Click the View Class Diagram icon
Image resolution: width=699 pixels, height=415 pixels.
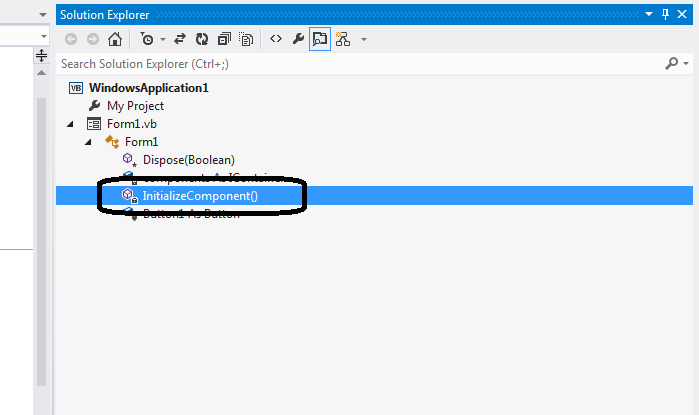[342, 39]
